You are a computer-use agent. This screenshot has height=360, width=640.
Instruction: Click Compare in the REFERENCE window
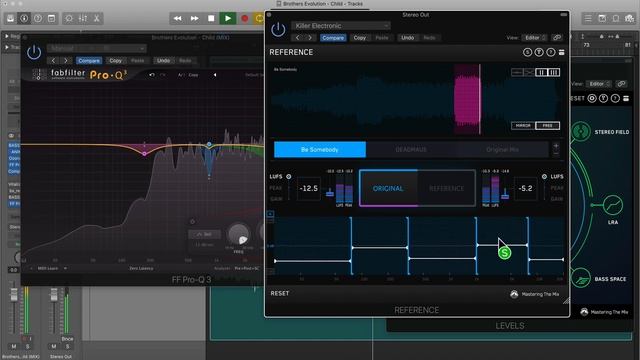click(333, 38)
